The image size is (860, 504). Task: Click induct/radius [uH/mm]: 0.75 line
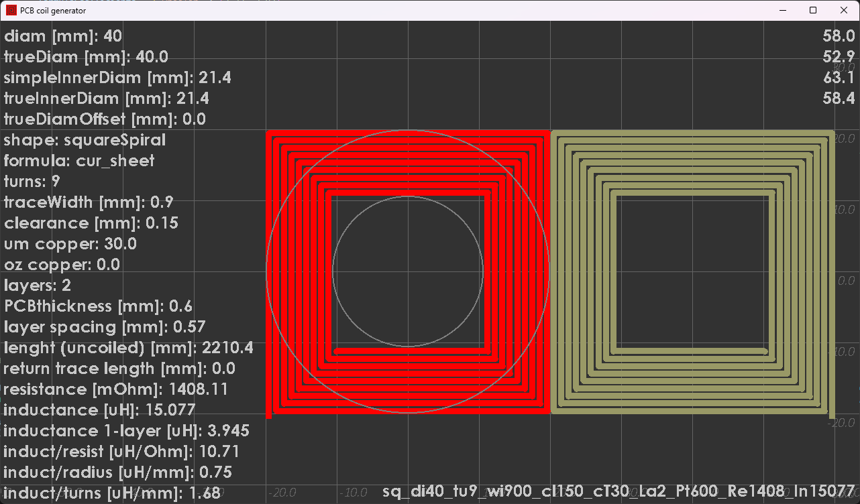coord(118,472)
